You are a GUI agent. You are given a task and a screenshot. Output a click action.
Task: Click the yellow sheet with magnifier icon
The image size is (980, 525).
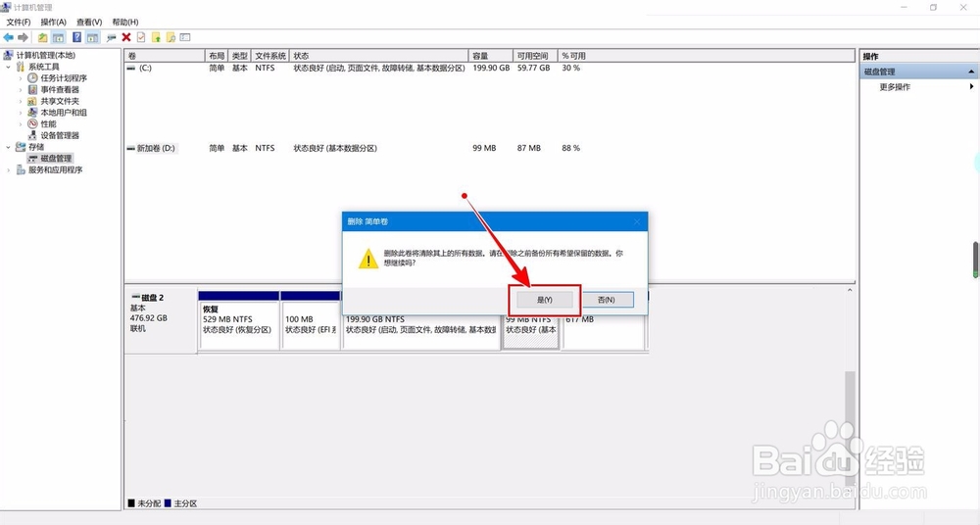171,37
